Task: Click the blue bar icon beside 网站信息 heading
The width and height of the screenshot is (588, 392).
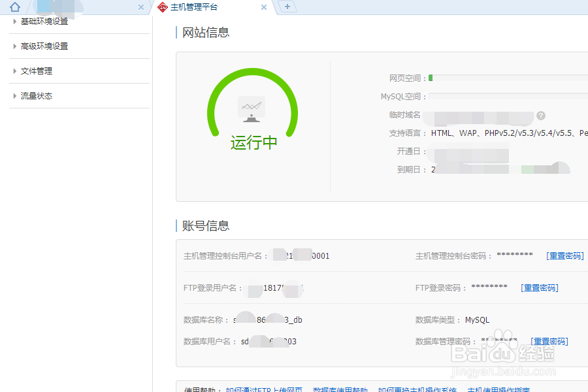Action: pyautogui.click(x=175, y=31)
